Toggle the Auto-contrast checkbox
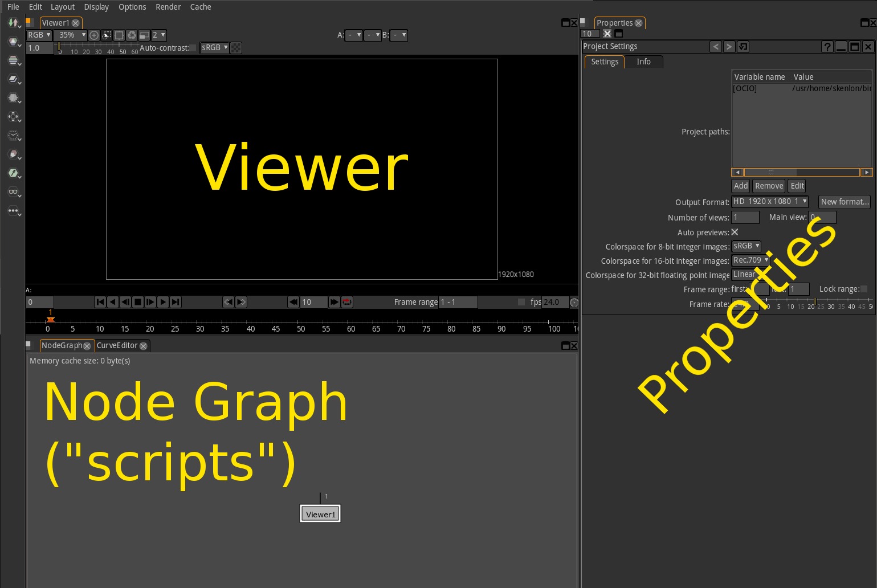 point(193,48)
